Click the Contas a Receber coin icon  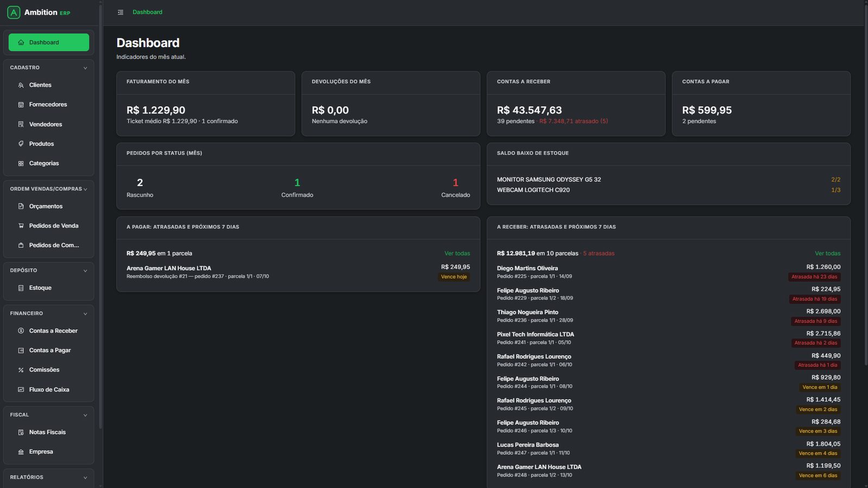pyautogui.click(x=21, y=331)
